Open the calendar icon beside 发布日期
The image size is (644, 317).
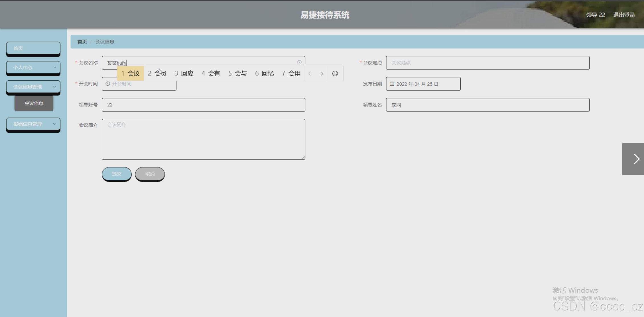tap(392, 84)
